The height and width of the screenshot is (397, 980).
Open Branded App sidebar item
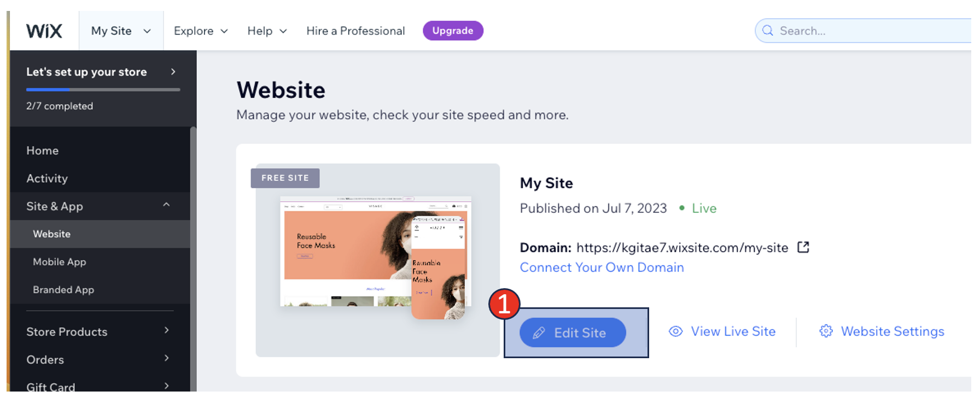coord(100,290)
